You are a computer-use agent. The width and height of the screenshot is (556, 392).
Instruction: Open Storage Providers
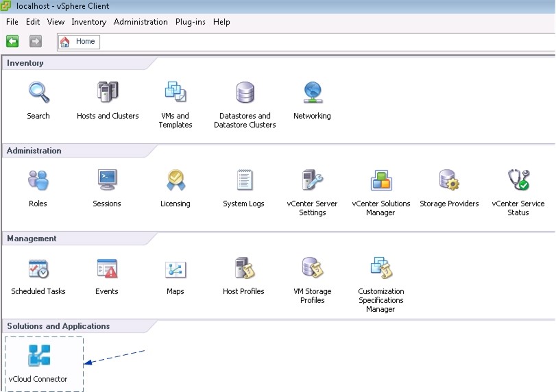point(449,180)
